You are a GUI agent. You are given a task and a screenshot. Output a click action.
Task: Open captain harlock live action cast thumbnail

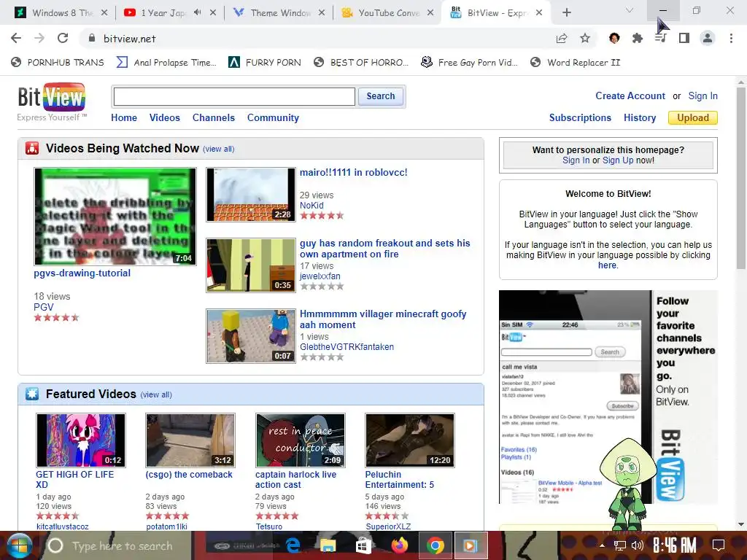[x=300, y=440]
